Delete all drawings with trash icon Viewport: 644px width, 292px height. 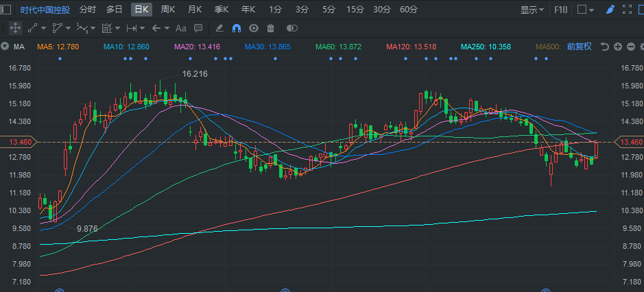point(270,28)
